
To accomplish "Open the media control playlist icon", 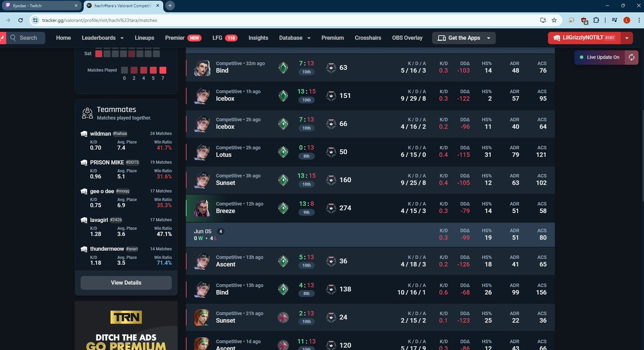I will [x=613, y=20].
